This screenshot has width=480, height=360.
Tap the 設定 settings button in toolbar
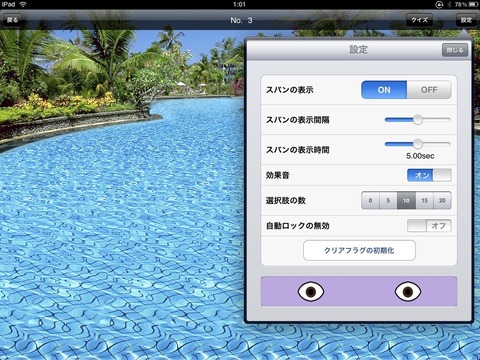click(x=466, y=20)
